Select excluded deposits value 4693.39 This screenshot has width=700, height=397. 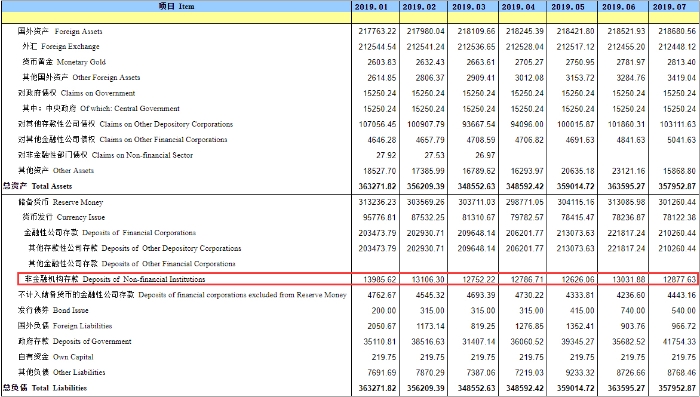(x=480, y=295)
